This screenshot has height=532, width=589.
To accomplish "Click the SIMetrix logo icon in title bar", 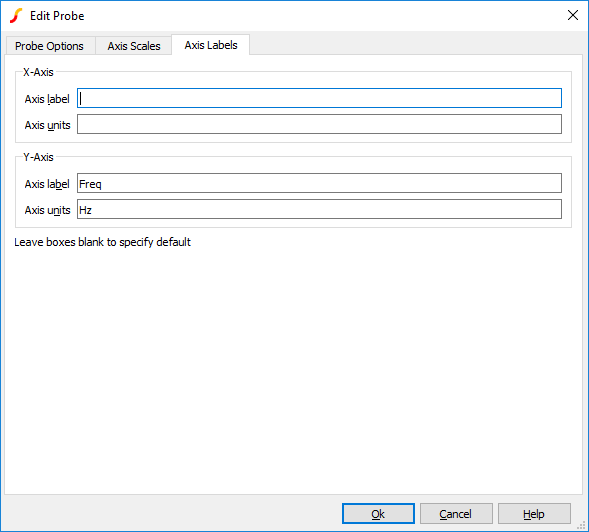I will [x=16, y=16].
